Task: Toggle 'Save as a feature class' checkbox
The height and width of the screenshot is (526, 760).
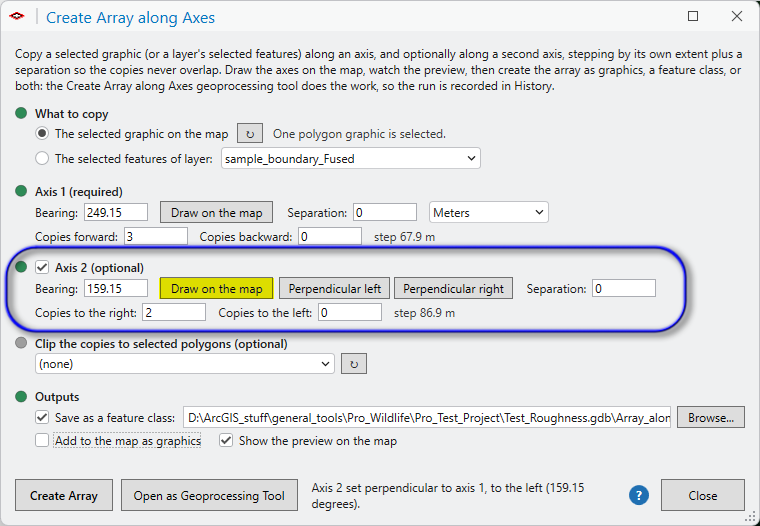Action: click(42, 417)
